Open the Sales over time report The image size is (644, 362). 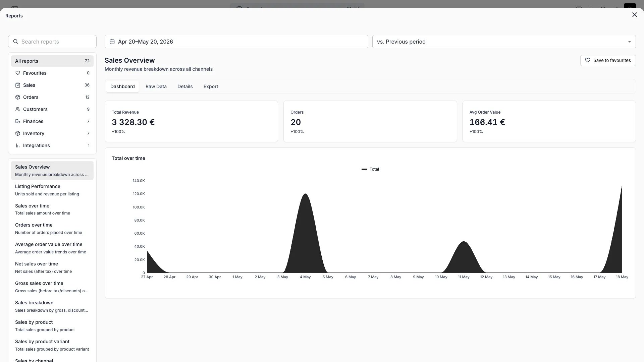pyautogui.click(x=52, y=209)
